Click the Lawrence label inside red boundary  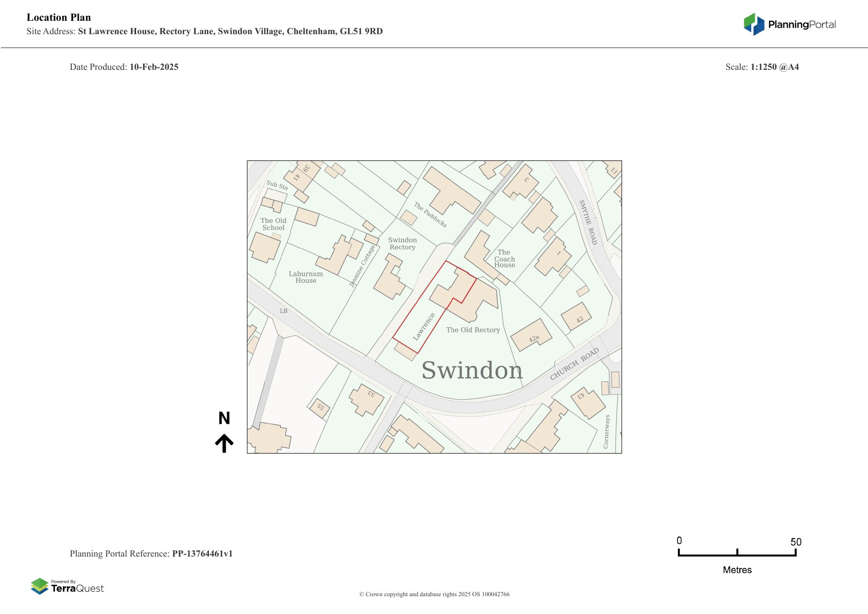coord(424,326)
